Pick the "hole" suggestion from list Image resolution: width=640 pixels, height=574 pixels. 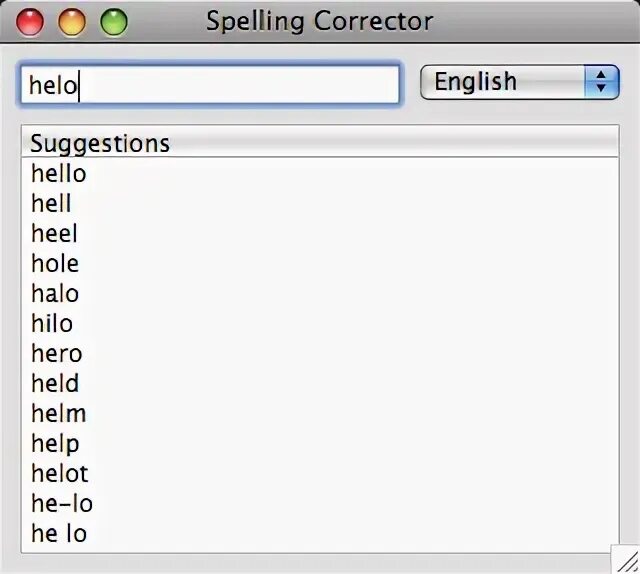click(55, 264)
